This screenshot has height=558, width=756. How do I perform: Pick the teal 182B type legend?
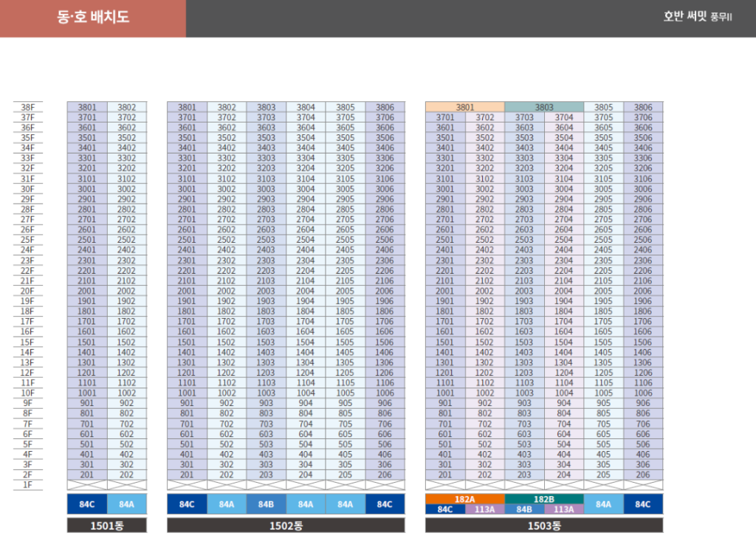pos(544,499)
